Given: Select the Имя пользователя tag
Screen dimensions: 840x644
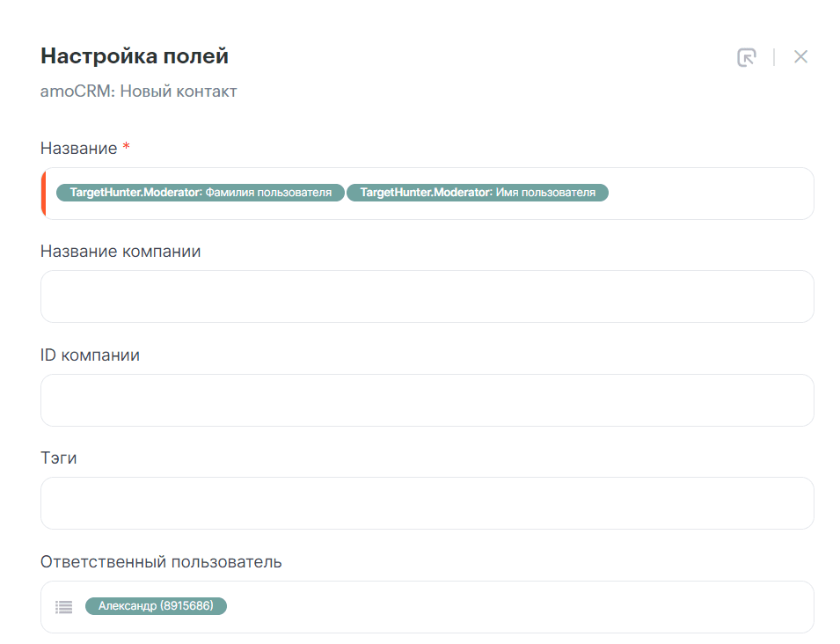Looking at the screenshot, I should point(477,193).
